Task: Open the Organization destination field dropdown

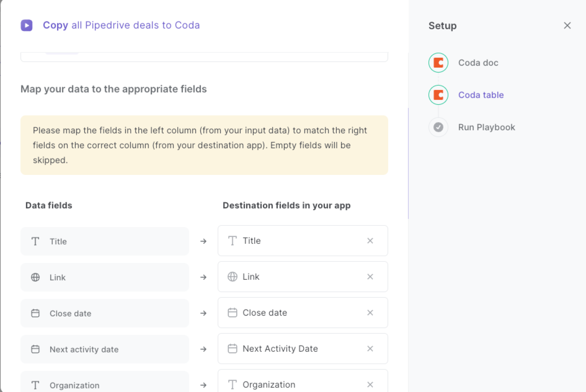Action: 303,381
